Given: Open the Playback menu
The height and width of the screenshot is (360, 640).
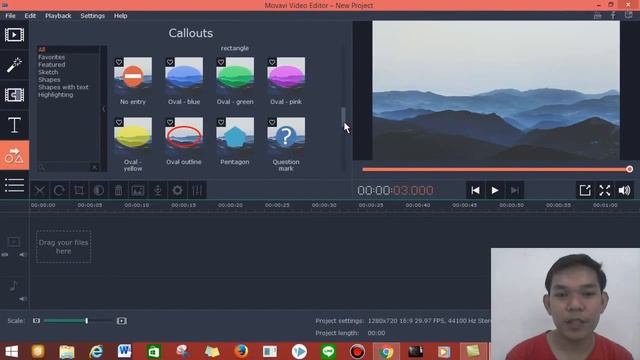Looking at the screenshot, I should tap(58, 16).
